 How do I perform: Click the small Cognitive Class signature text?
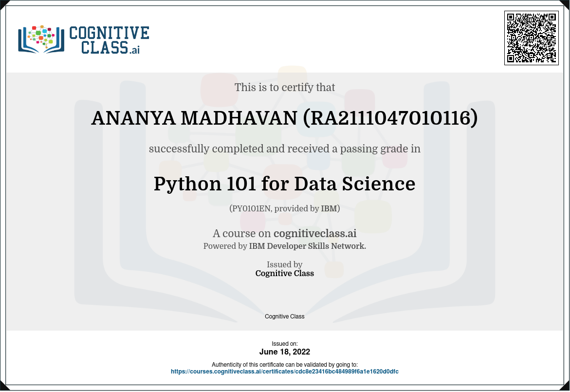(x=284, y=317)
